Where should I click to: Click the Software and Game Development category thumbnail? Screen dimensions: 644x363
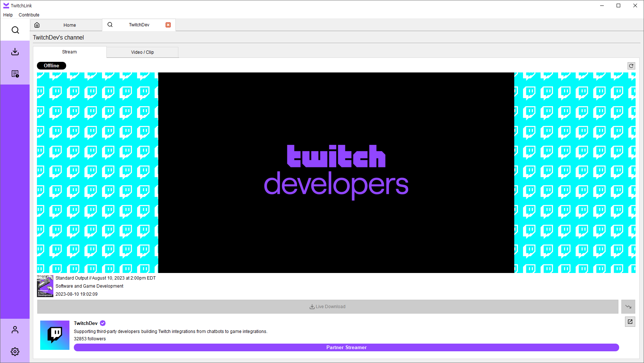point(45,286)
